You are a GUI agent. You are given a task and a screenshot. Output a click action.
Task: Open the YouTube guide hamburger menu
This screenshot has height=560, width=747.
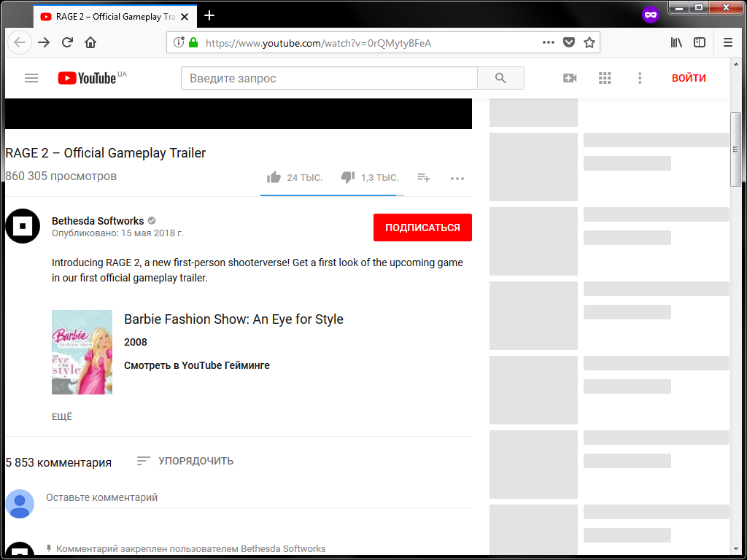point(31,78)
